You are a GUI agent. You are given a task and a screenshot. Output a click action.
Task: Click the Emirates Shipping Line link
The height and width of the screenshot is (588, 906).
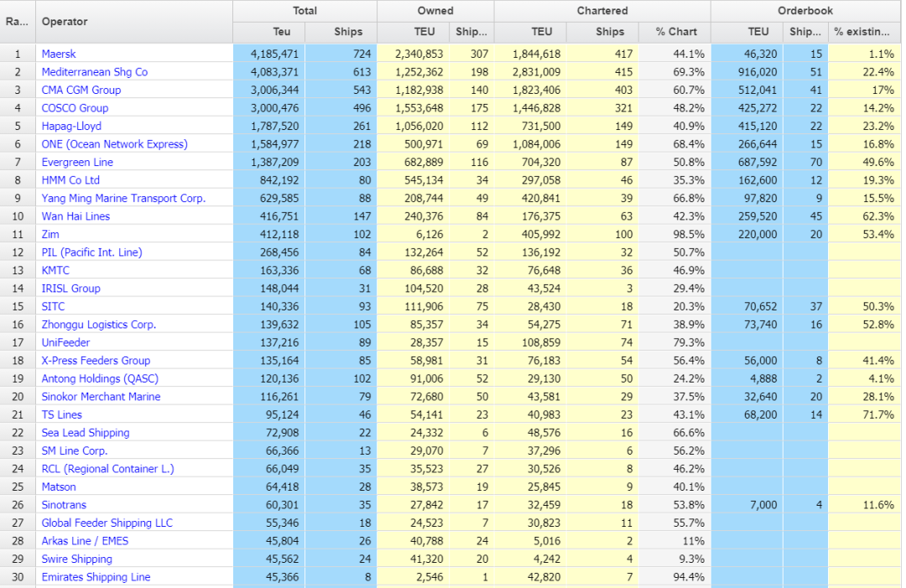pos(96,577)
